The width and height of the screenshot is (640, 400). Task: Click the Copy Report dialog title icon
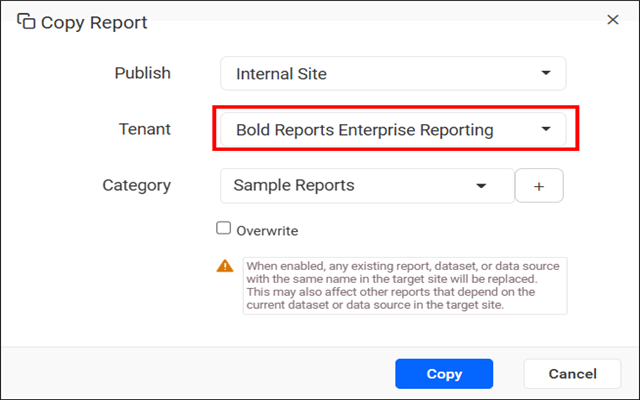click(26, 21)
